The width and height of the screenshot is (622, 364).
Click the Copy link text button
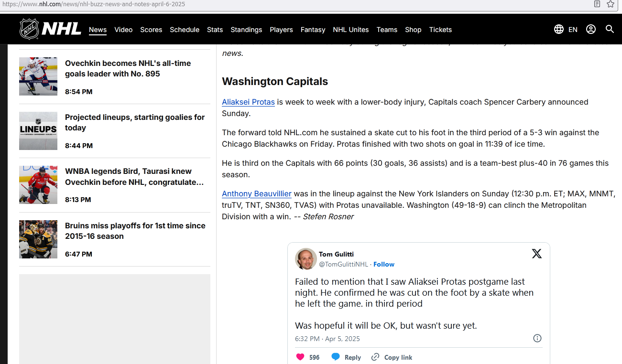(398, 357)
